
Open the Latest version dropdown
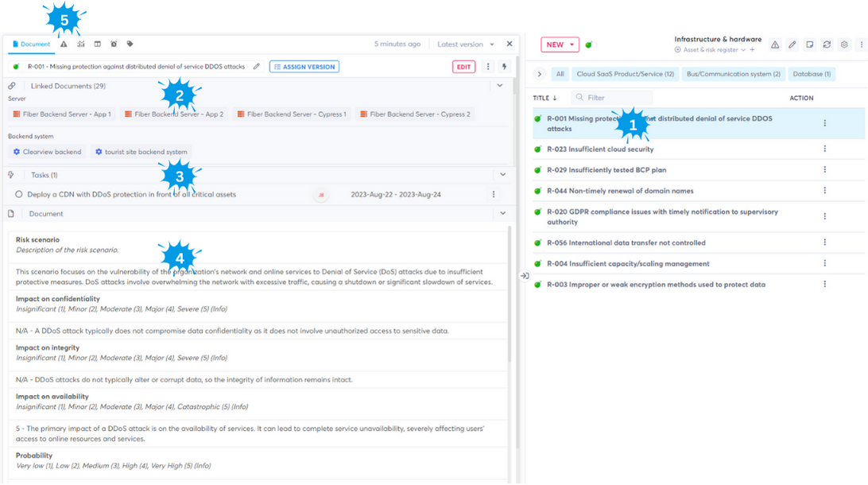[x=465, y=45]
